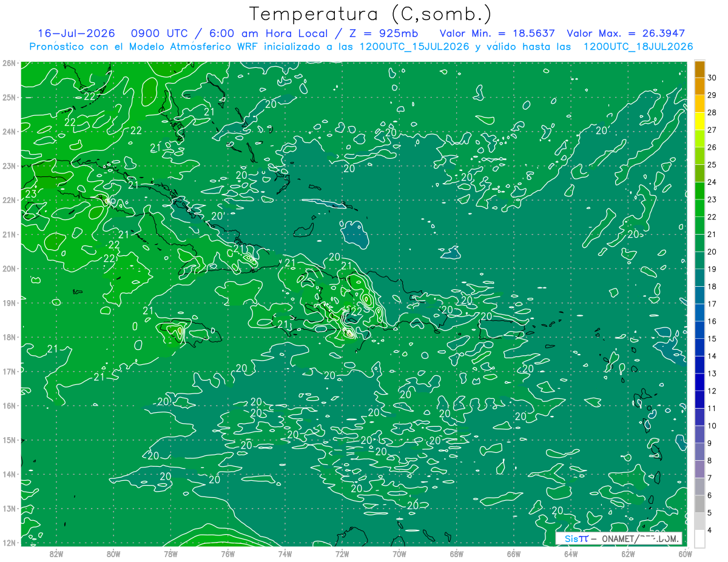Click the '72W' longitude axis label
Image resolution: width=728 pixels, height=562 pixels.
coord(342,554)
